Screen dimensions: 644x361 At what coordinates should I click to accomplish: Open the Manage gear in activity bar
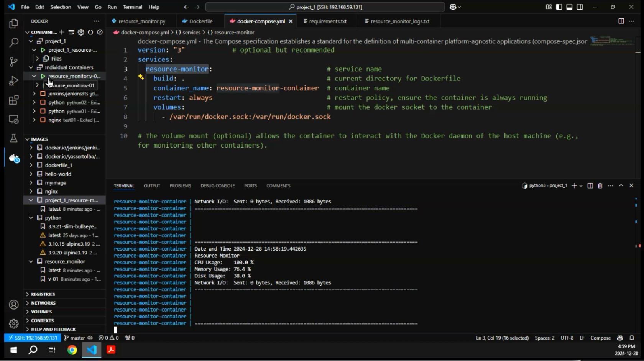point(14,324)
